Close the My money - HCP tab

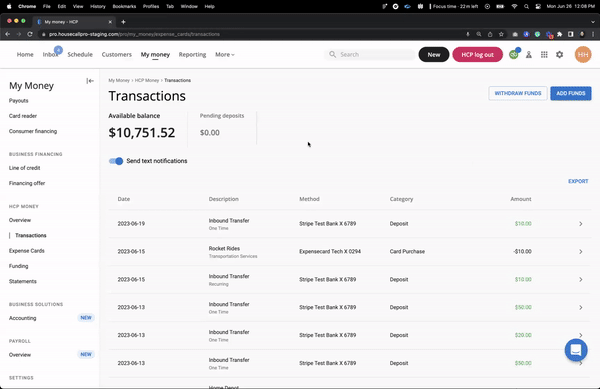tap(110, 22)
